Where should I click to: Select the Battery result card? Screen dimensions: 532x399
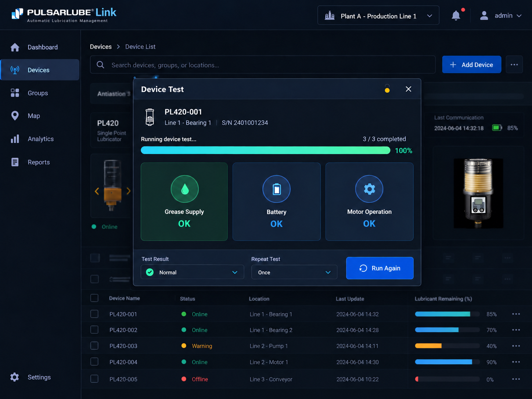(276, 202)
